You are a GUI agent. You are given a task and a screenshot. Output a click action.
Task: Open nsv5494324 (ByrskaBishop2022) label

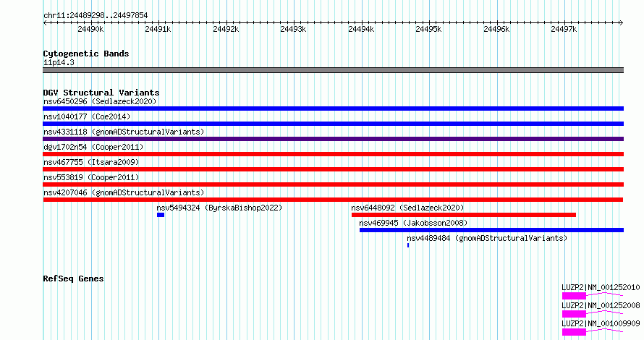219,208
